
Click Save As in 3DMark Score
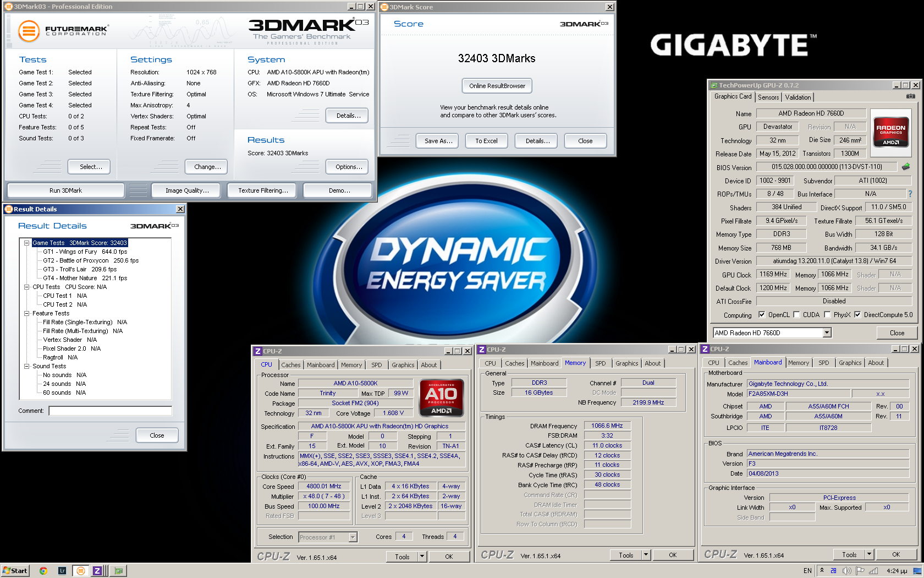[438, 141]
